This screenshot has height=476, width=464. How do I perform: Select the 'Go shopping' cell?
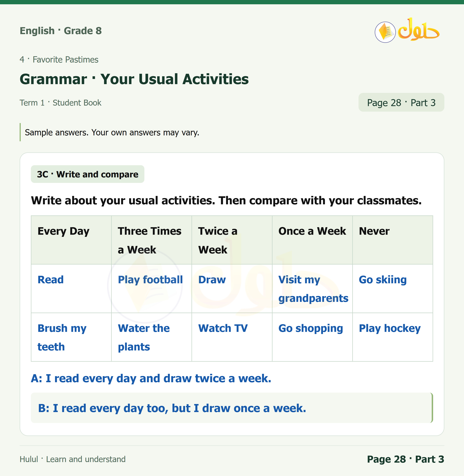click(312, 337)
